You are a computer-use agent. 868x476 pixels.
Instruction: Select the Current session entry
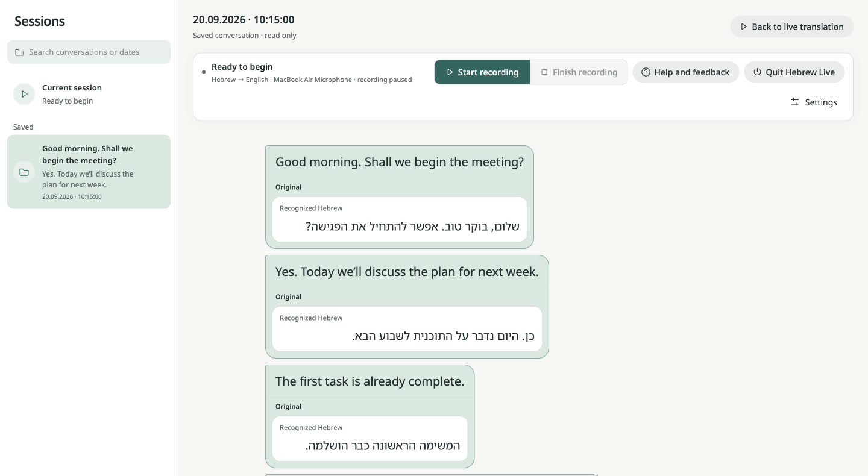pyautogui.click(x=89, y=94)
